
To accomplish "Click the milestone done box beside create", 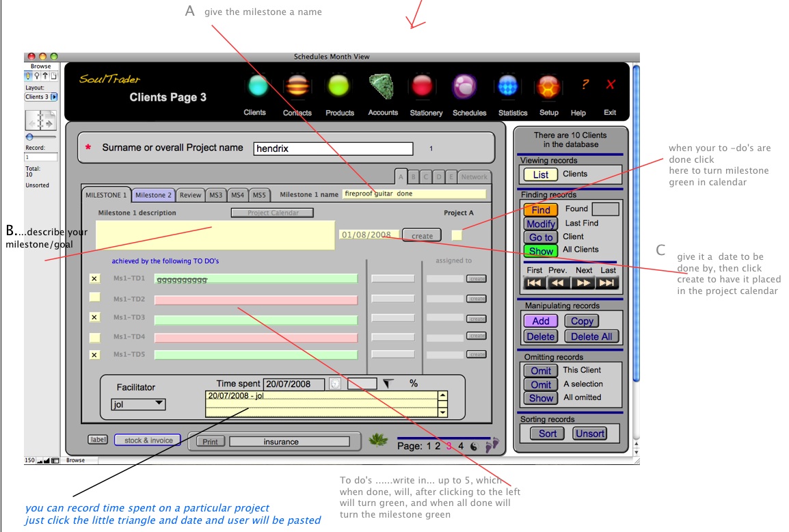I will [x=457, y=235].
